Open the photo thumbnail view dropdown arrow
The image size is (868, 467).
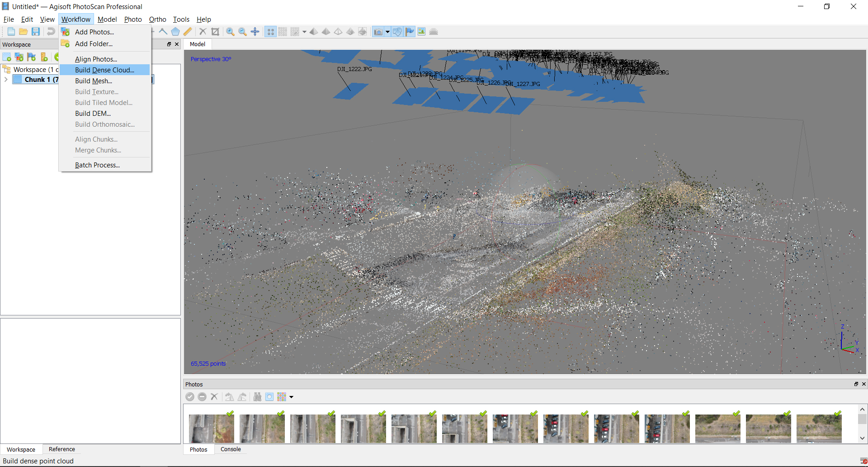coord(292,397)
